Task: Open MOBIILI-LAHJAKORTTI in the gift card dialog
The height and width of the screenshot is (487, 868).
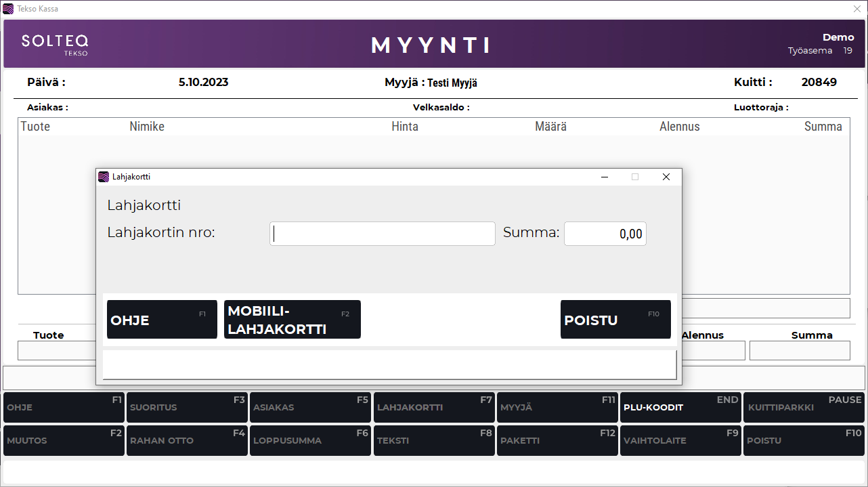Action: click(292, 319)
